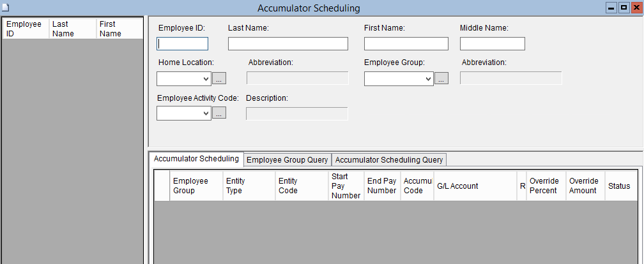The width and height of the screenshot is (644, 264).
Task: Open the Accumulator Scheduling Query tab
Action: click(389, 159)
